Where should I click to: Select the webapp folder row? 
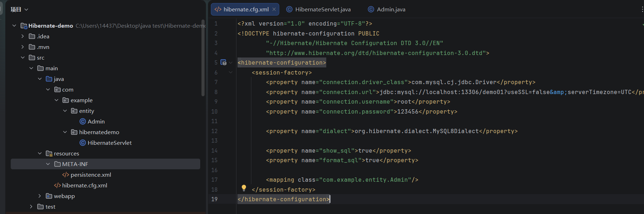(x=105, y=196)
